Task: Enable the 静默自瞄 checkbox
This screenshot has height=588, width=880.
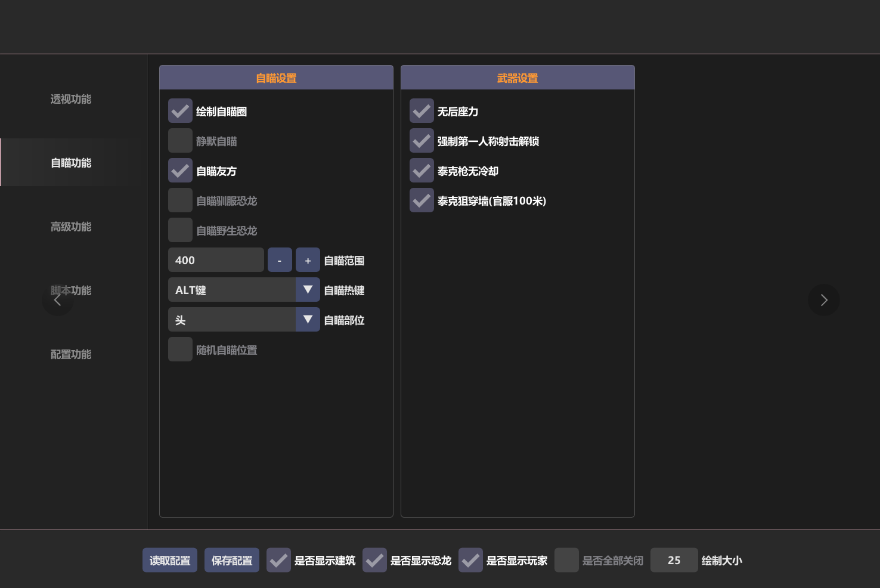Action: click(180, 141)
